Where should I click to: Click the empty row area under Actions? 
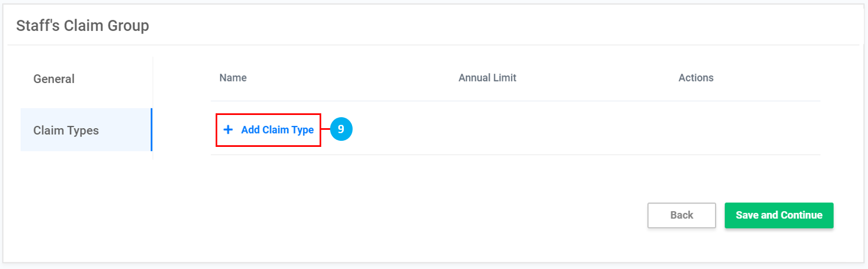coord(696,129)
